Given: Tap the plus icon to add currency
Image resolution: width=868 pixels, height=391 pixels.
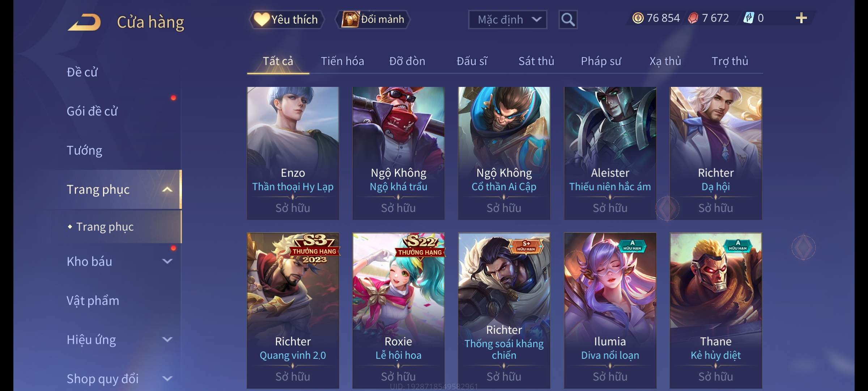Looking at the screenshot, I should (x=801, y=18).
